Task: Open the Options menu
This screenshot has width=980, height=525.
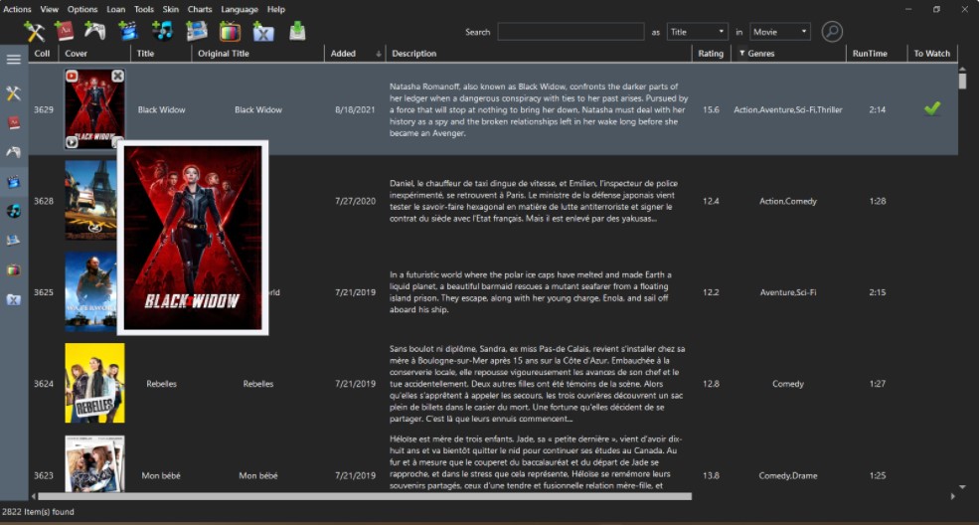Action: point(82,9)
